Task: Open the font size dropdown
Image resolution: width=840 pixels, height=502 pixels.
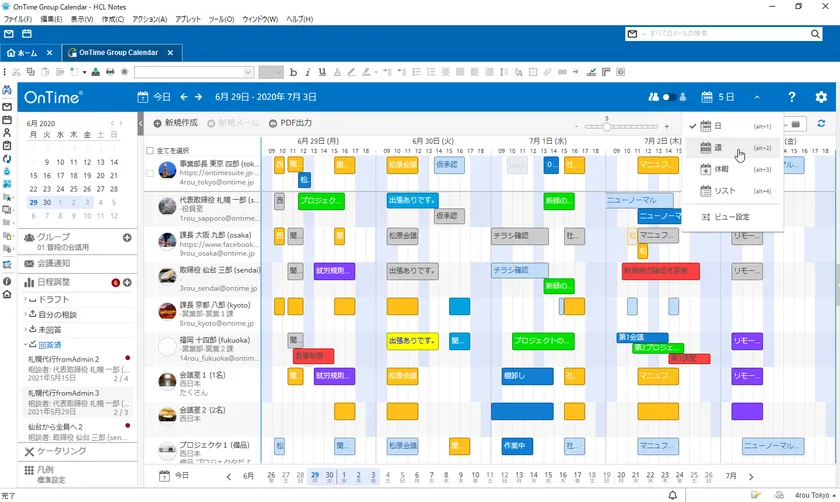Action: (x=271, y=72)
